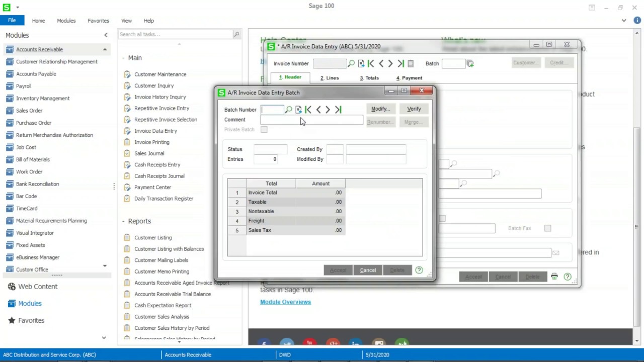644x362 pixels.
Task: Expand the ribbon with the chevron
Action: tap(624, 21)
